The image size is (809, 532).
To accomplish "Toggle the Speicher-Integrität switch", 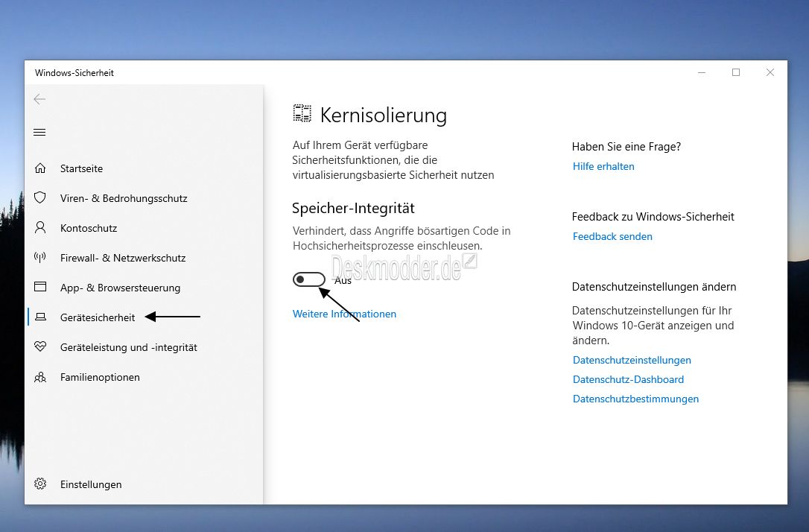I will pyautogui.click(x=309, y=279).
